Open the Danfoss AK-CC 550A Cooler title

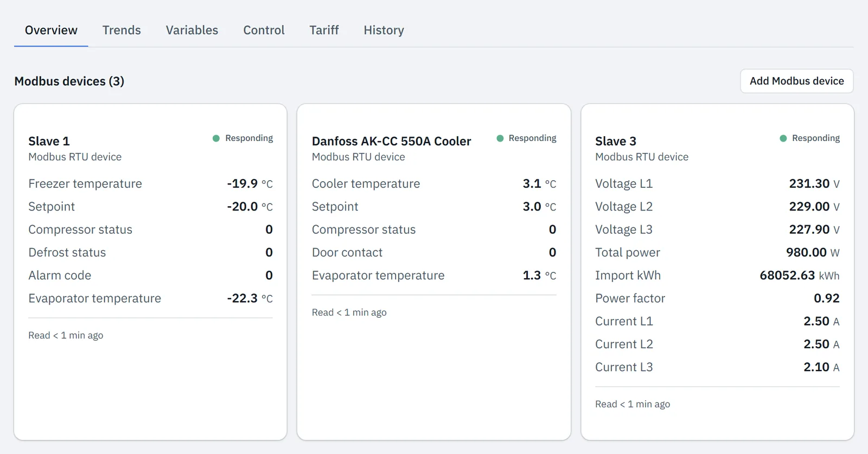[391, 141]
